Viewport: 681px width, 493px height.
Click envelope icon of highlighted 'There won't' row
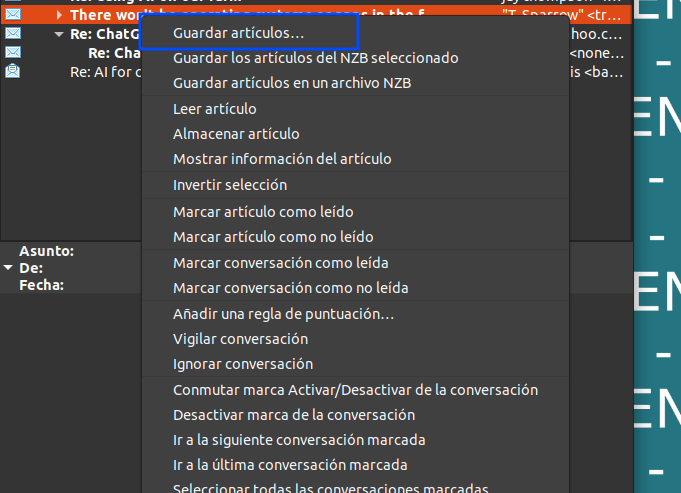(13, 14)
